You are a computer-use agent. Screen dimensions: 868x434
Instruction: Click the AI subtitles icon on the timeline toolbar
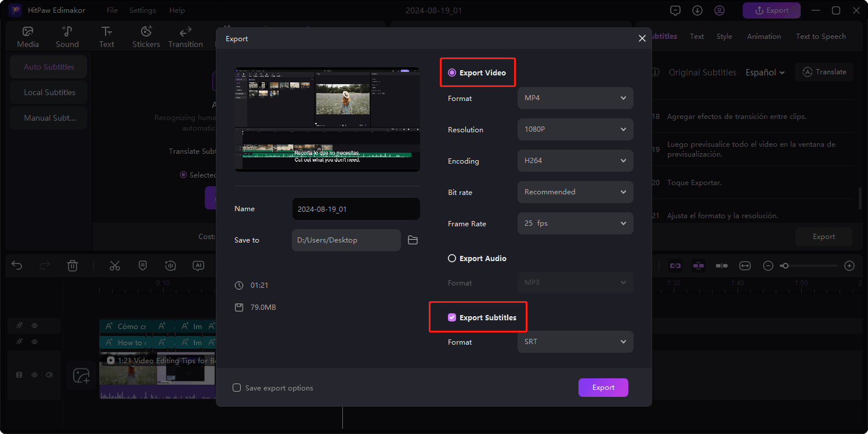tap(198, 265)
